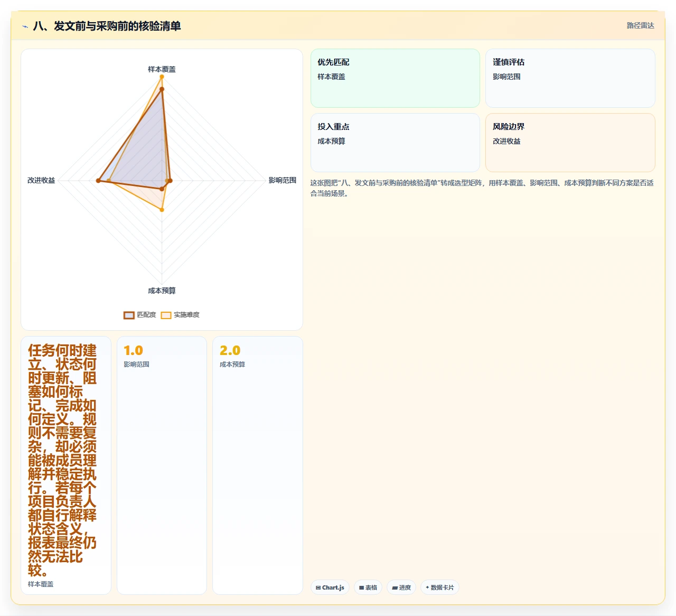Click the 实施难度 legend color box

tap(166, 315)
